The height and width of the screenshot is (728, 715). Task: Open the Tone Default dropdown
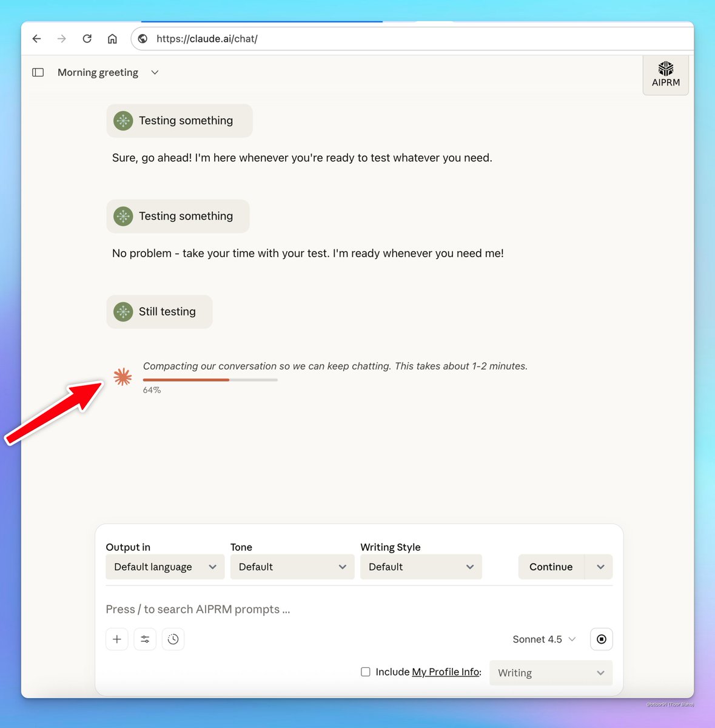pyautogui.click(x=292, y=567)
